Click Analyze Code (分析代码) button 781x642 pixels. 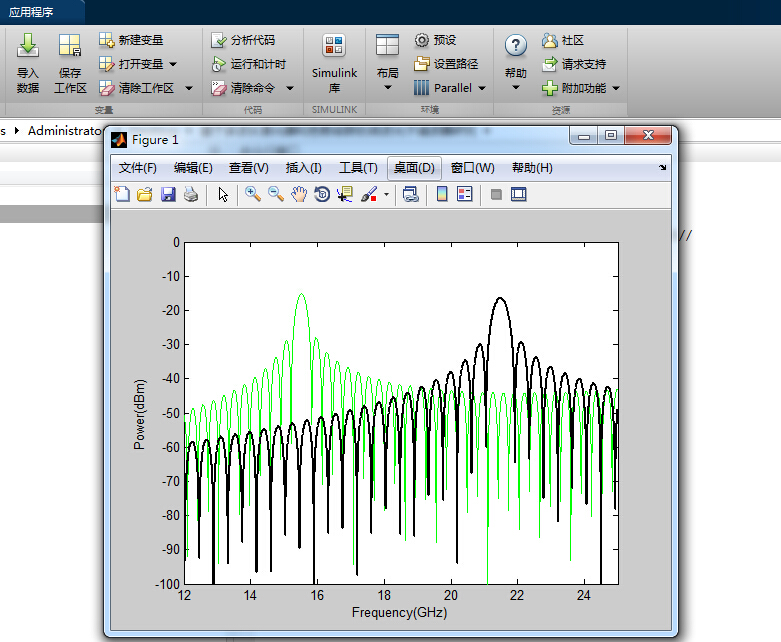pos(243,40)
